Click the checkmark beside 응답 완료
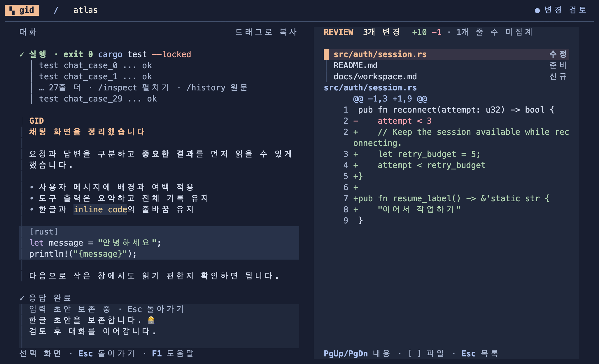The height and width of the screenshot is (364, 599). (22, 298)
